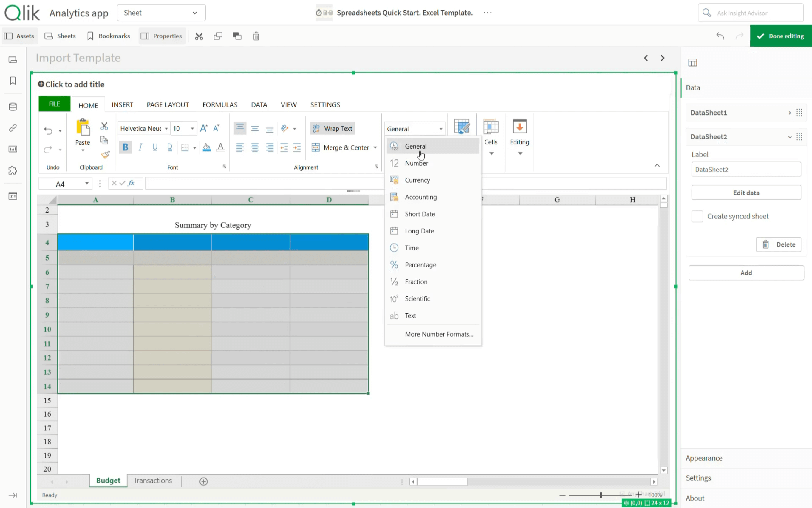Image resolution: width=812 pixels, height=508 pixels.
Task: Toggle Bold formatting button
Action: coord(125,147)
